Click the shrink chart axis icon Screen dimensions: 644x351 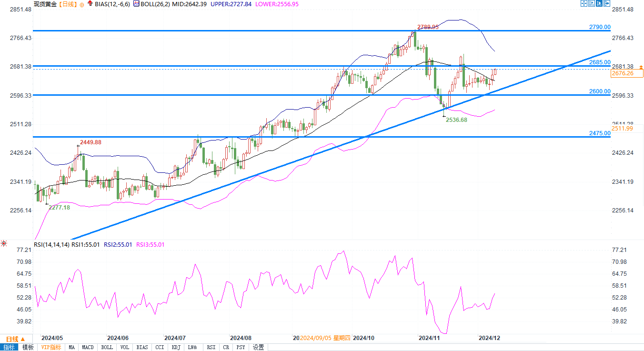tap(591, 3)
